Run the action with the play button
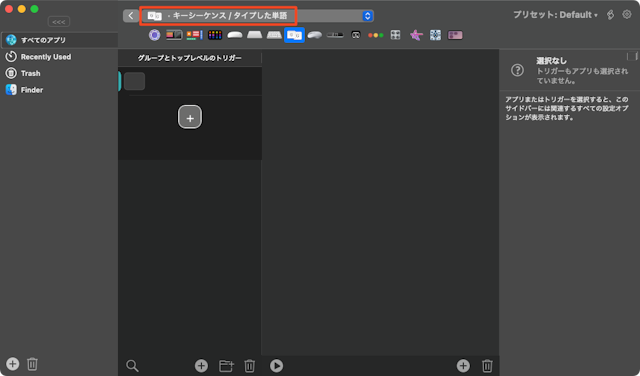 (276, 365)
